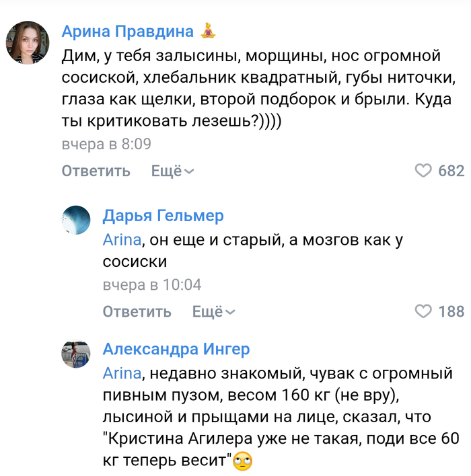The image size is (471, 476).
Task: Open the 'вчера в 10:04' timestamp
Action: pyautogui.click(x=152, y=285)
